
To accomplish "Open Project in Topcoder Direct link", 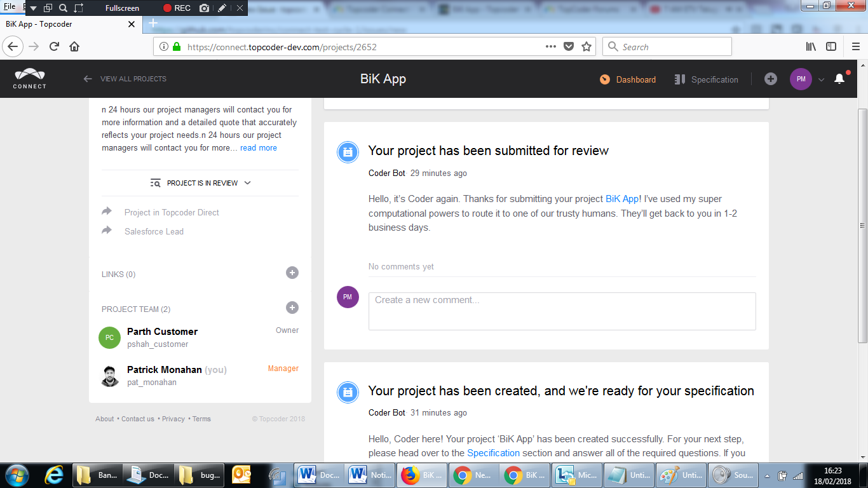I will (x=172, y=212).
